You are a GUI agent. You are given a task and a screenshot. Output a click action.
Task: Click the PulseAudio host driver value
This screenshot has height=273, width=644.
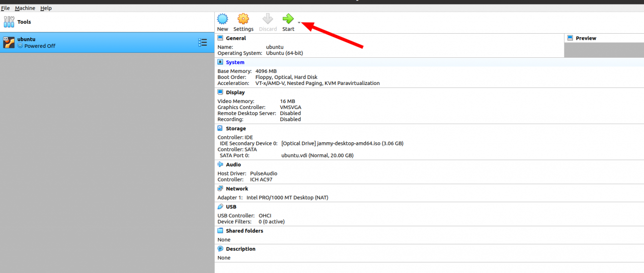pos(264,173)
